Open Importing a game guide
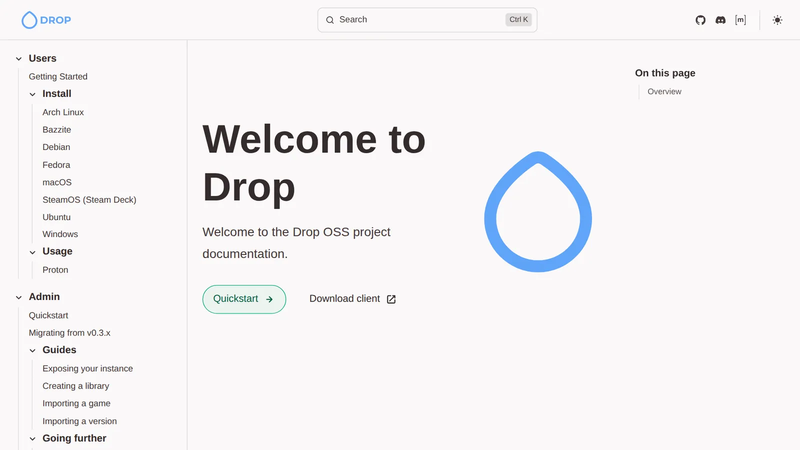The width and height of the screenshot is (800, 450). pyautogui.click(x=77, y=404)
